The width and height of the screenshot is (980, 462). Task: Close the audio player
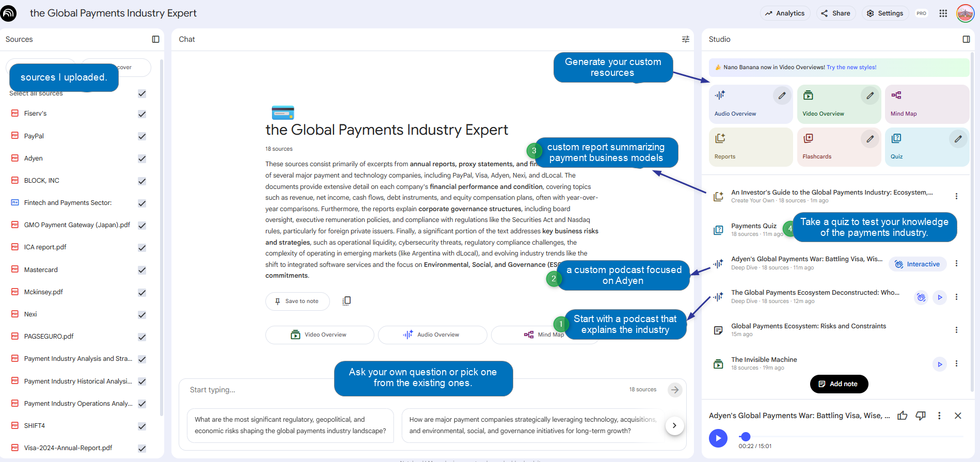click(958, 416)
